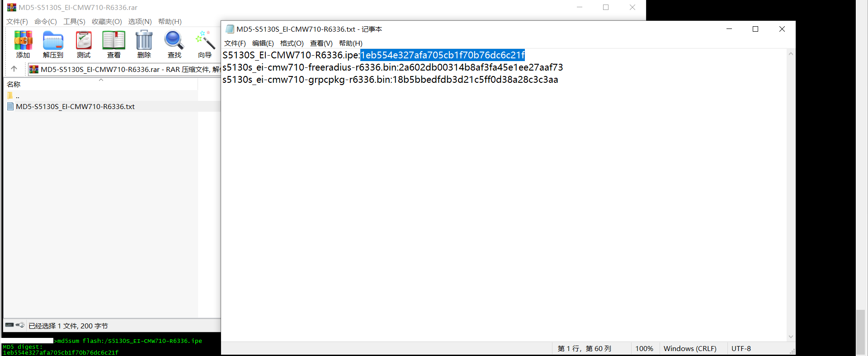
Task: Open WinRAR Tools (工具) menu
Action: [74, 21]
